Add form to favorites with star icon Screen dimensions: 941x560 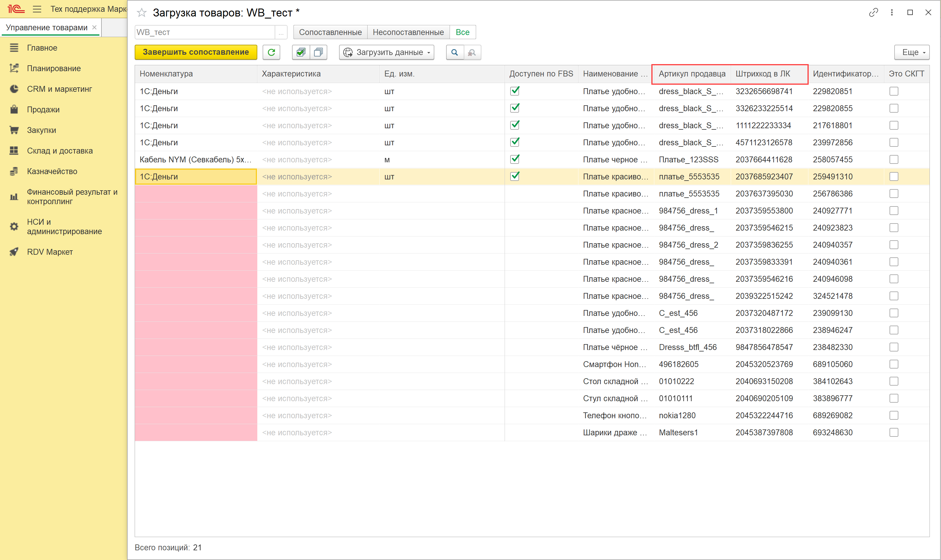[142, 13]
